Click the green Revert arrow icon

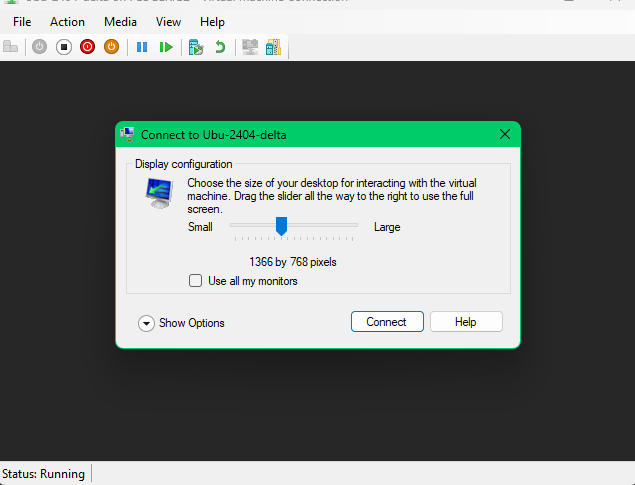[220, 47]
